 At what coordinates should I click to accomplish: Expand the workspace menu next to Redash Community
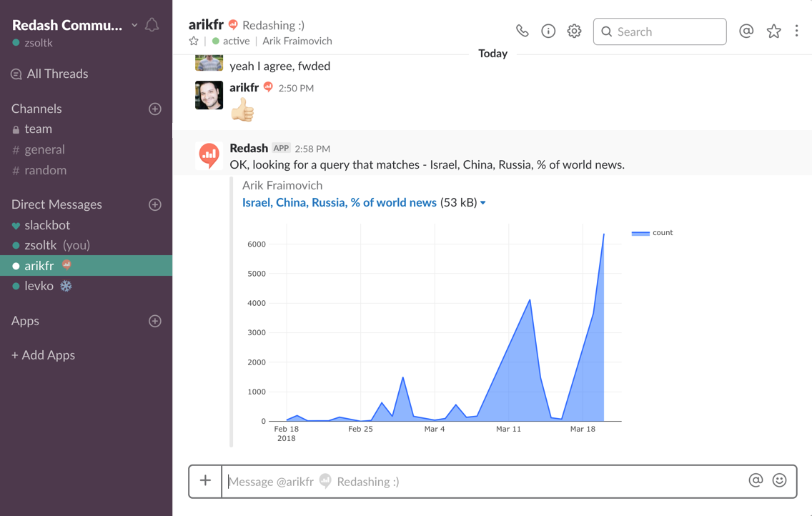click(x=134, y=24)
